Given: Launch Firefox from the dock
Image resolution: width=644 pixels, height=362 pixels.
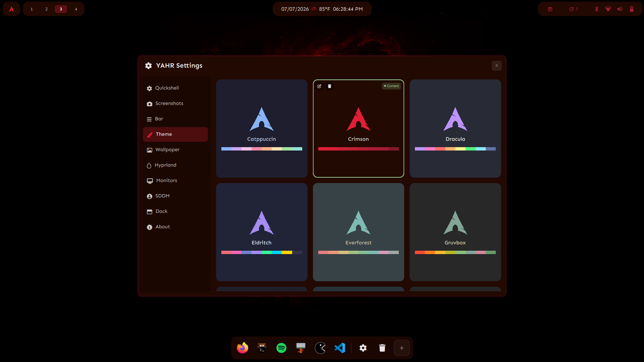Looking at the screenshot, I should click(243, 348).
